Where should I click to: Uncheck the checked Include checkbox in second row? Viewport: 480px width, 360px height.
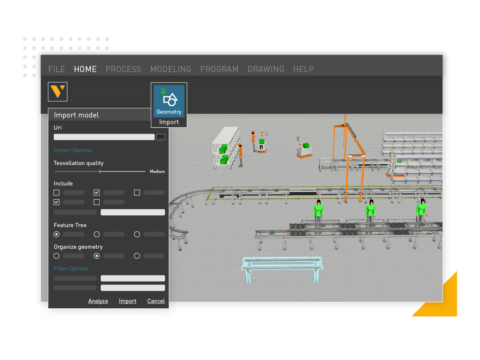point(57,202)
